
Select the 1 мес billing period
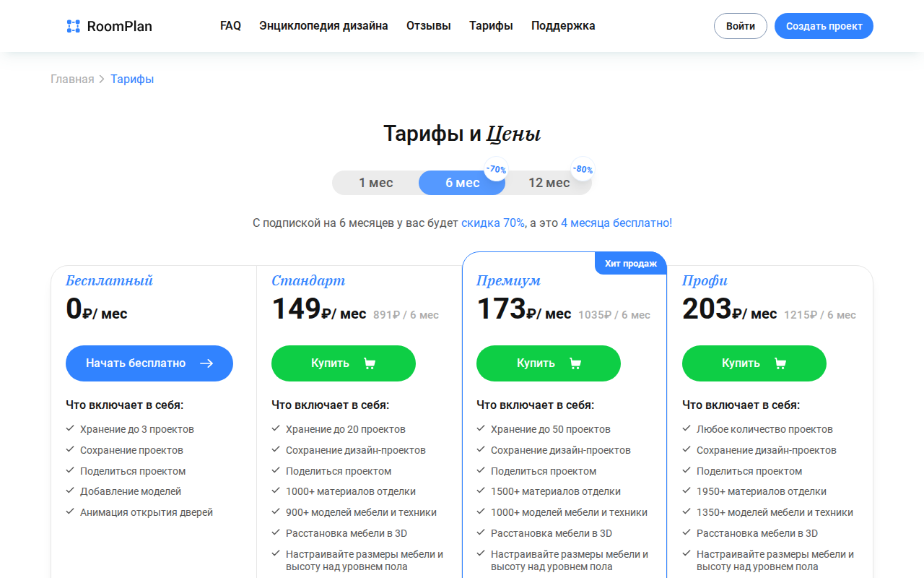(376, 183)
